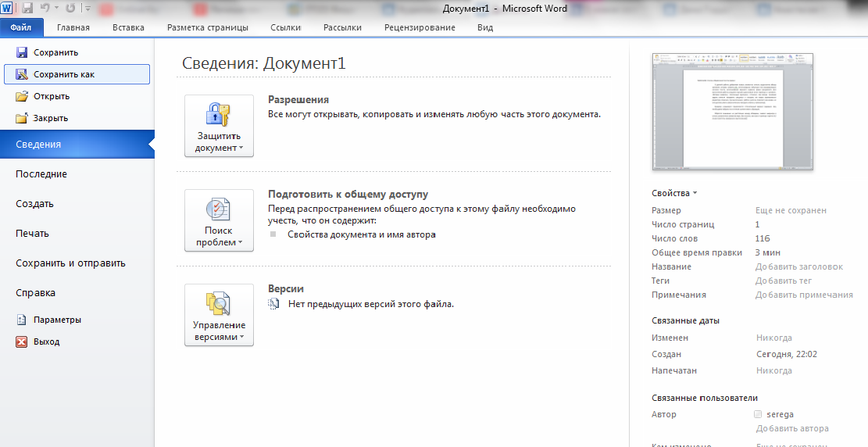Image resolution: width=868 pixels, height=447 pixels.
Task: Click the author name serega
Action: point(780,414)
